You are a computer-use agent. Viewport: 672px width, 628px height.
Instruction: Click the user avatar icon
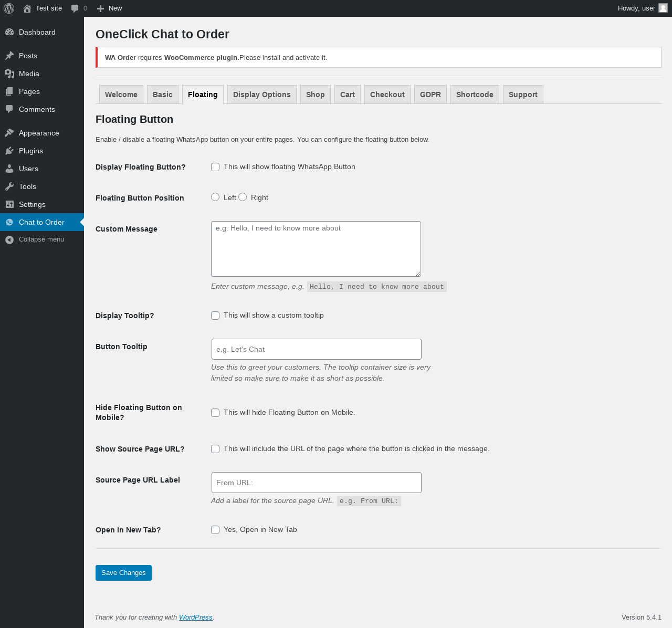tap(663, 8)
